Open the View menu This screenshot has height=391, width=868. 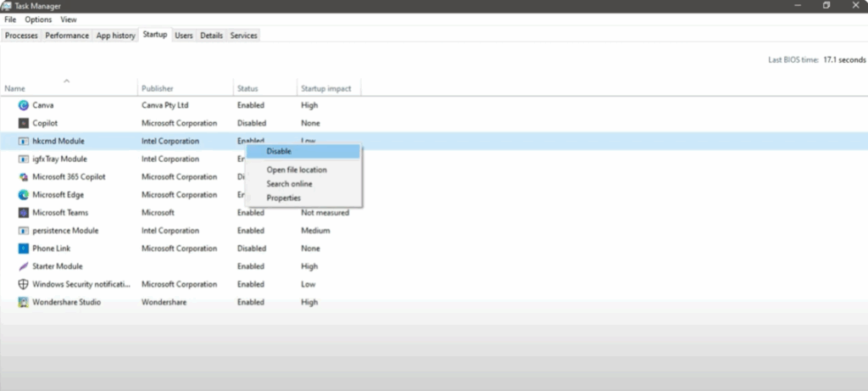pos(69,20)
